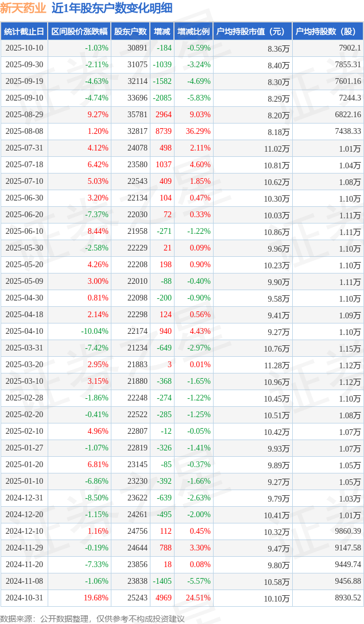Click the 19.68% price change cell
Image resolution: width=364 pixels, height=624 pixels.
tap(96, 598)
